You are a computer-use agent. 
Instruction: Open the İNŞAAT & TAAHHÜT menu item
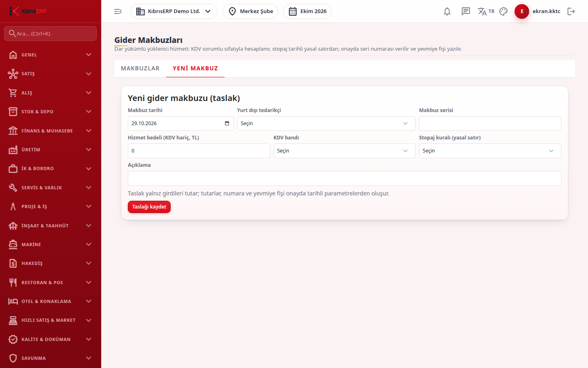point(51,226)
